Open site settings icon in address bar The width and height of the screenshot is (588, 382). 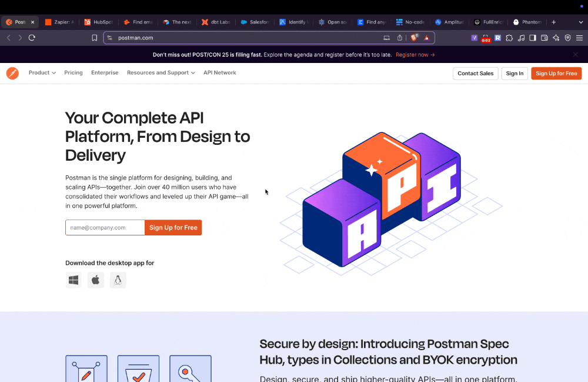pos(110,38)
